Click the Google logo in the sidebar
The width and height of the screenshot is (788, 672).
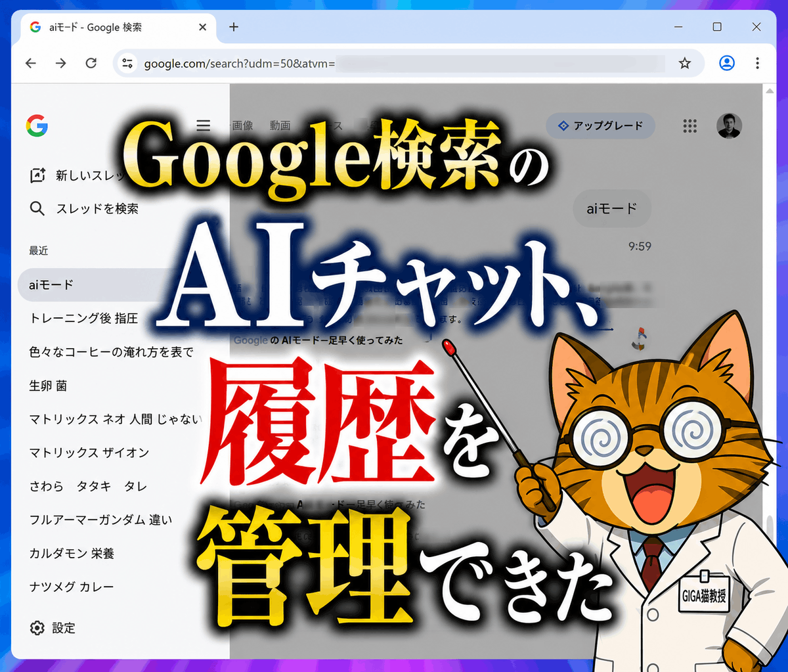pos(37,125)
